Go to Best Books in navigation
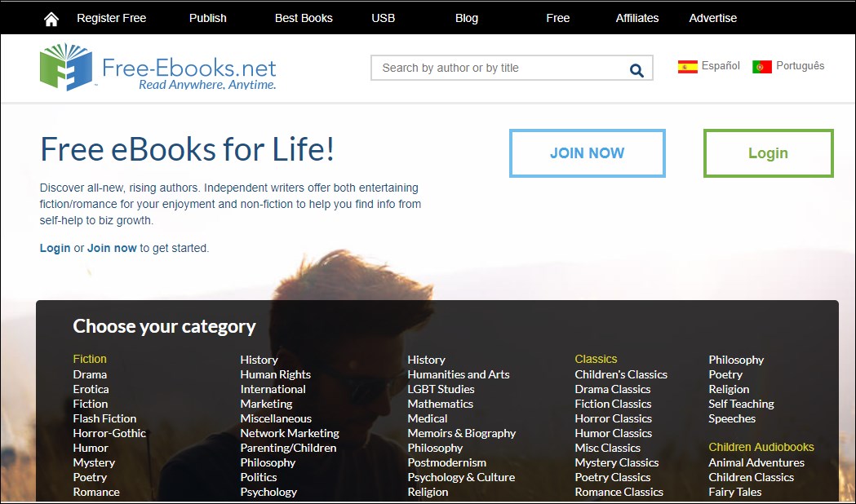The image size is (856, 504). pyautogui.click(x=304, y=18)
